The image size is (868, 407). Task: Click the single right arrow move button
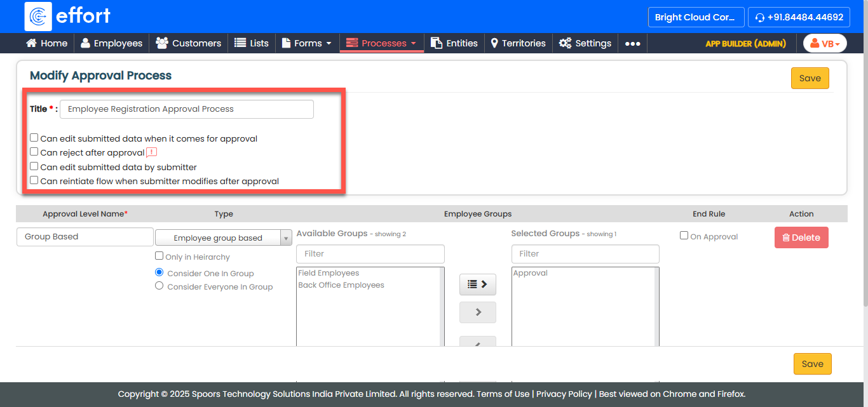tap(477, 312)
